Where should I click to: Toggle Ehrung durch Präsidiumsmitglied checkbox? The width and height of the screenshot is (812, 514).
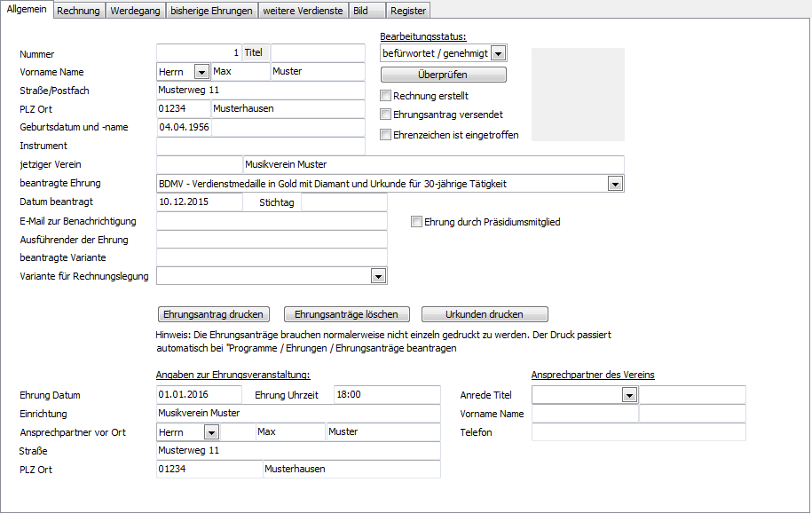416,222
